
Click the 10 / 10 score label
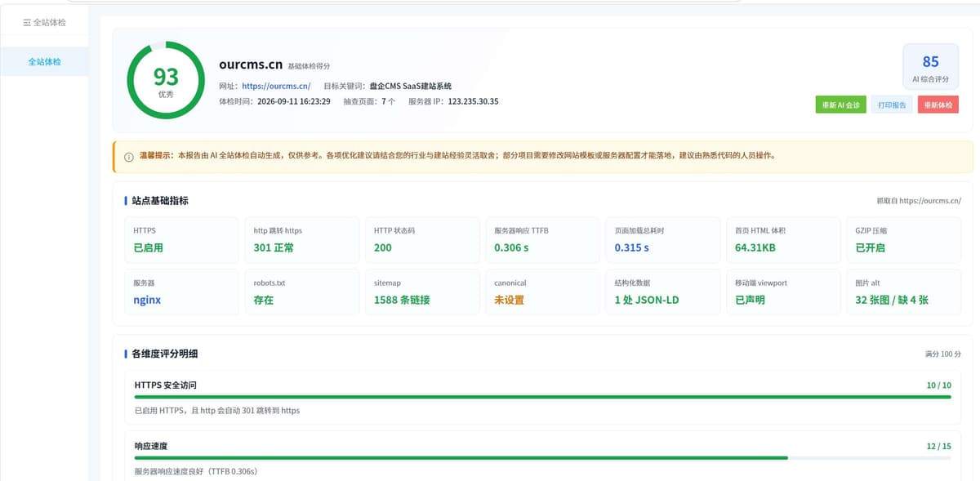point(938,385)
